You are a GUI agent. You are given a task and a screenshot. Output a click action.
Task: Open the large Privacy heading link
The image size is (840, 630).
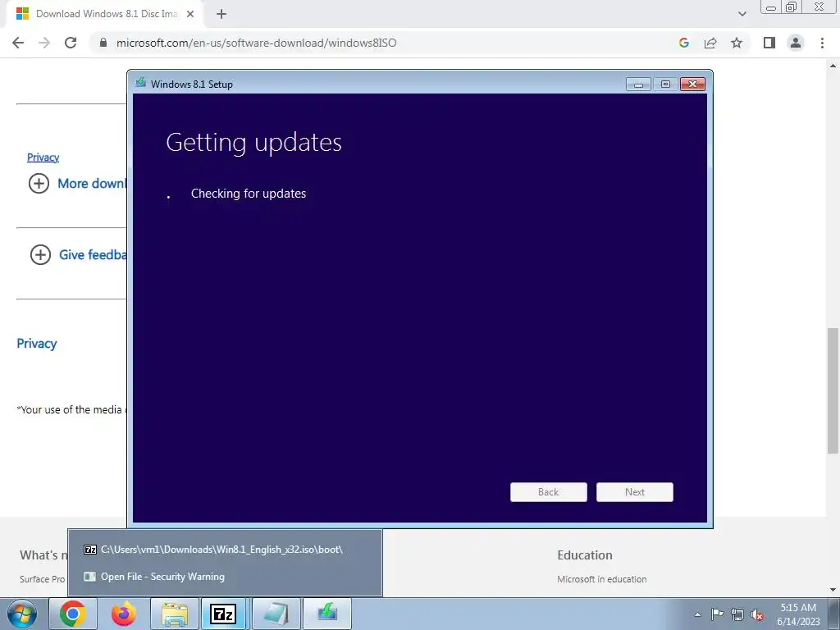[37, 344]
